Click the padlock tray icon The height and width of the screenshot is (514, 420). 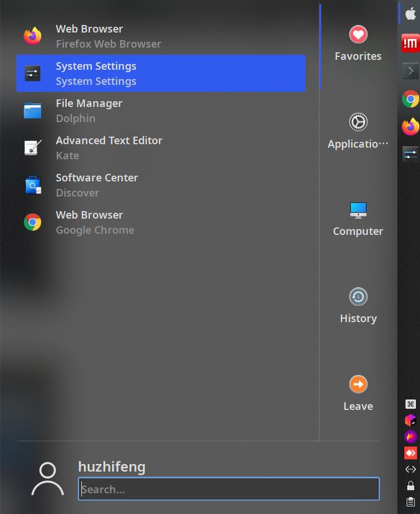coord(411,486)
